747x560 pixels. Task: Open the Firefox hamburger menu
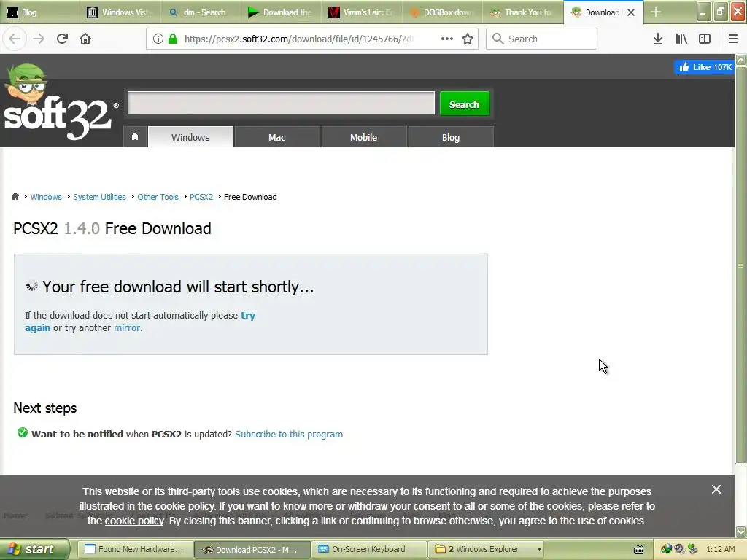click(733, 39)
